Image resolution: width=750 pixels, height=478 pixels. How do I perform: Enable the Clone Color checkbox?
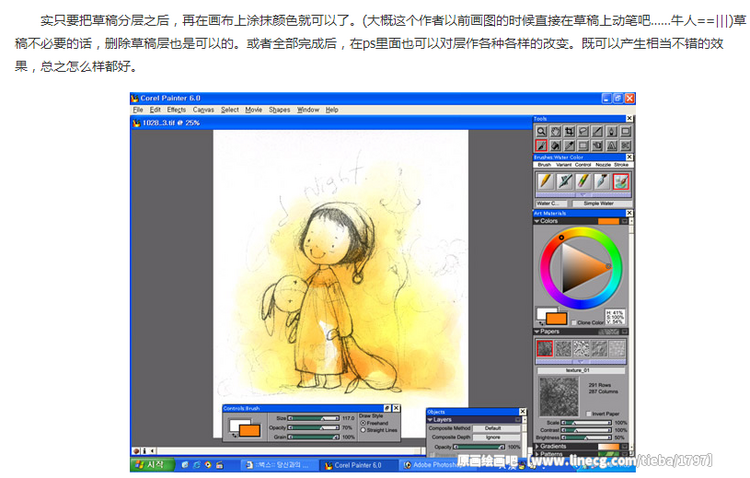point(574,322)
